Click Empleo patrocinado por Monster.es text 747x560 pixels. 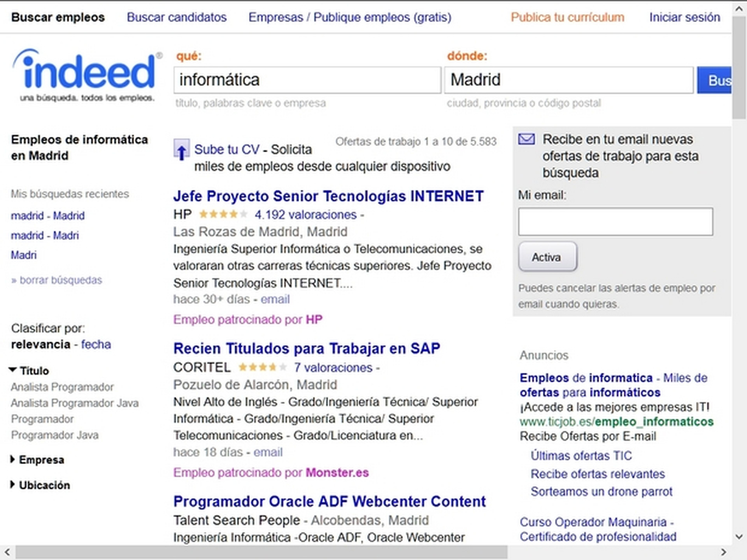click(x=271, y=472)
